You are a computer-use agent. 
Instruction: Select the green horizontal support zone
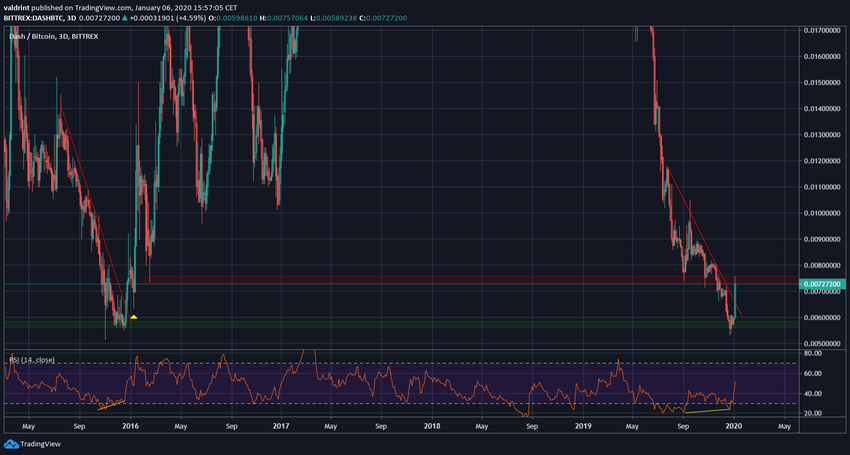tap(400, 324)
